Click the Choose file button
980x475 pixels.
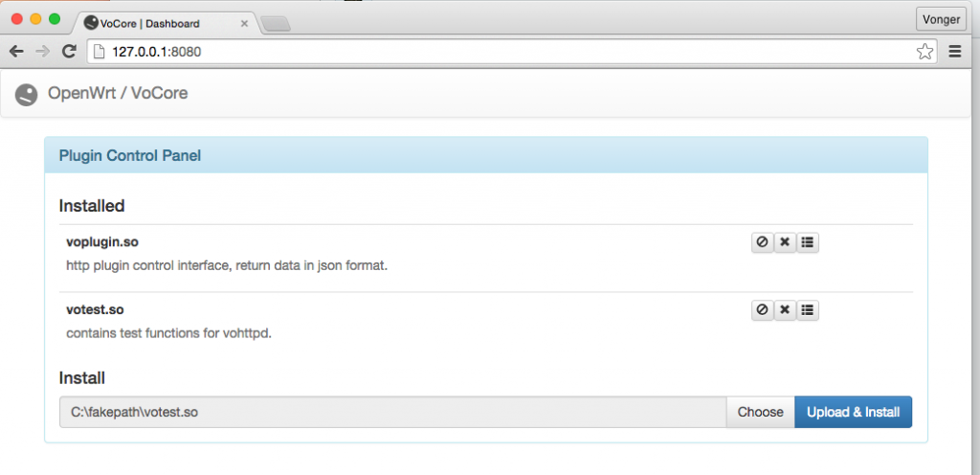[x=760, y=412]
